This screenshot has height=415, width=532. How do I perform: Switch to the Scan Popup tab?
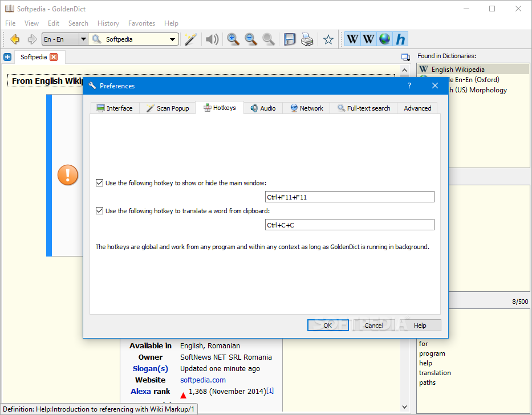pos(168,108)
